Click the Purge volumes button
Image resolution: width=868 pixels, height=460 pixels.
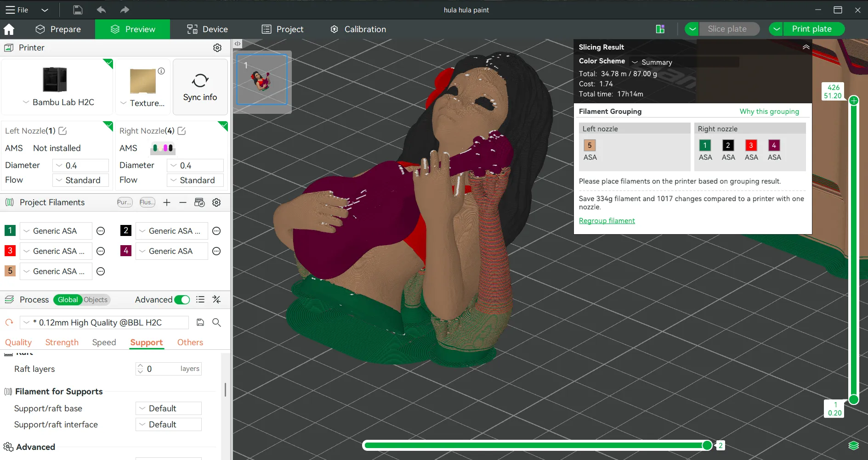[x=124, y=202]
